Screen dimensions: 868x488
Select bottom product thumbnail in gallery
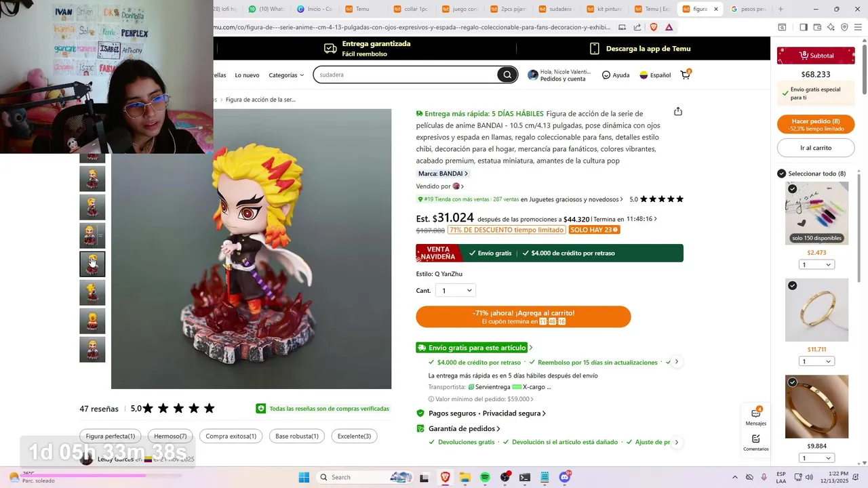click(92, 350)
